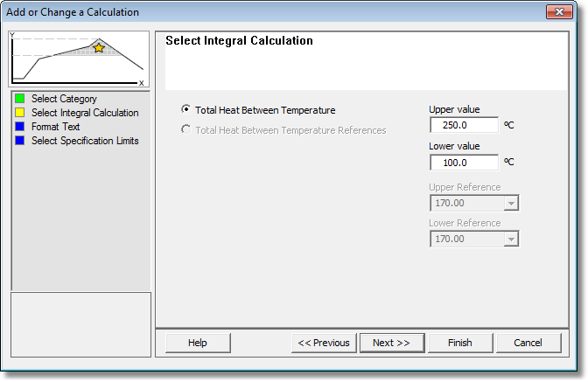Select the Select Specification Limits step

(85, 141)
